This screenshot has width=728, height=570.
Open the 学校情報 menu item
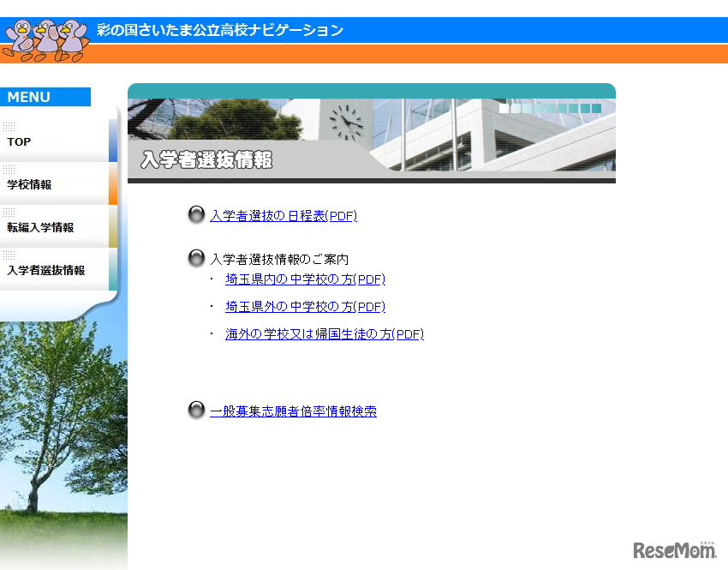[28, 184]
